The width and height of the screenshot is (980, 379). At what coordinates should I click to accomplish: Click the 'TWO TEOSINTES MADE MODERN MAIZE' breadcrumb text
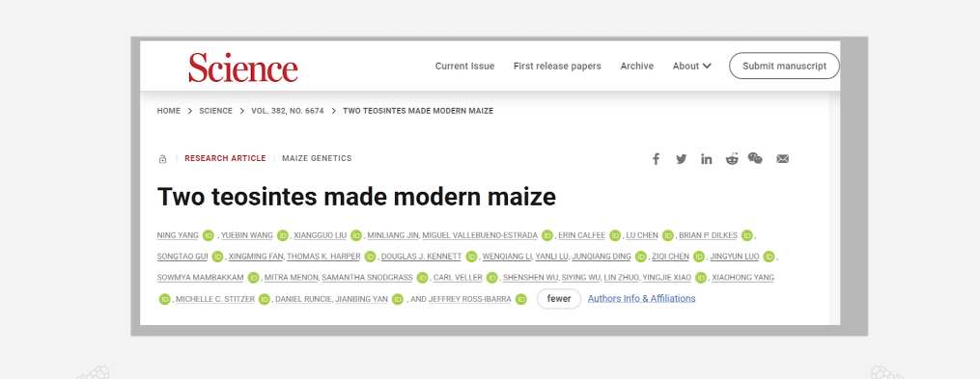pos(418,111)
